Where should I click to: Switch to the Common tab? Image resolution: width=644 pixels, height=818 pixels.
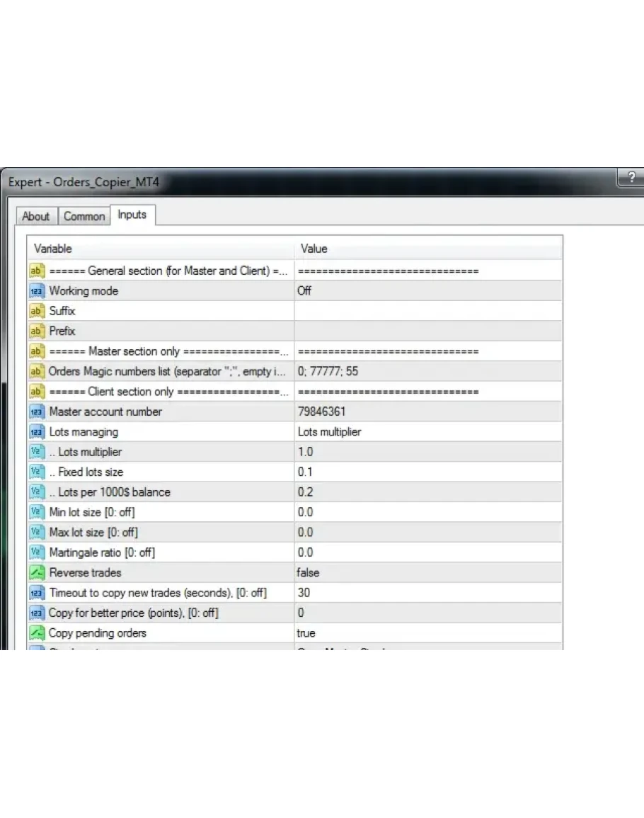click(x=84, y=217)
